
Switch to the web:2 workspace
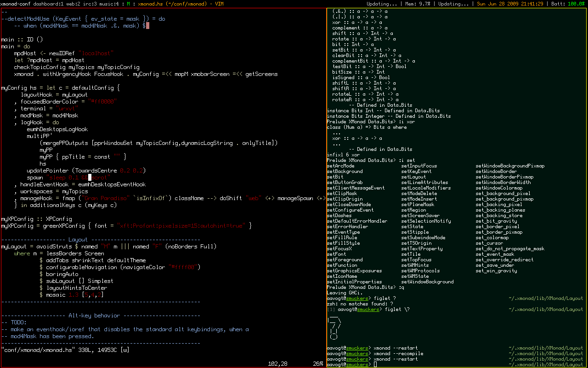coord(74,3)
